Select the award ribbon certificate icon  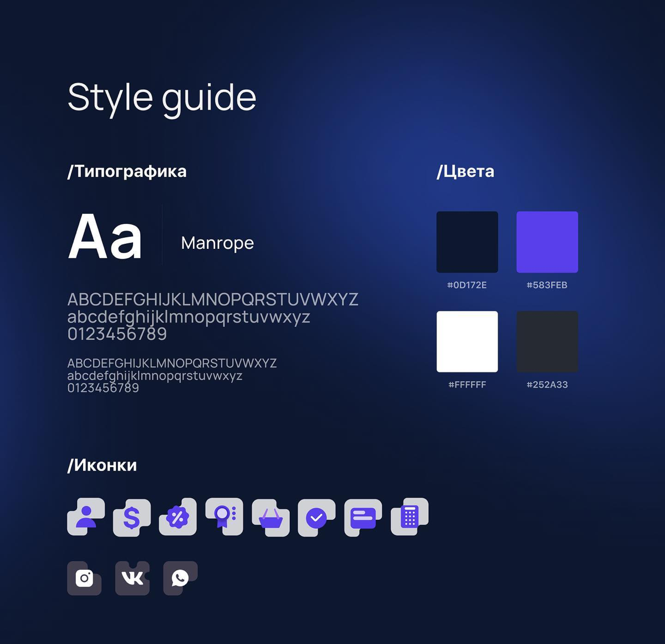tap(224, 516)
